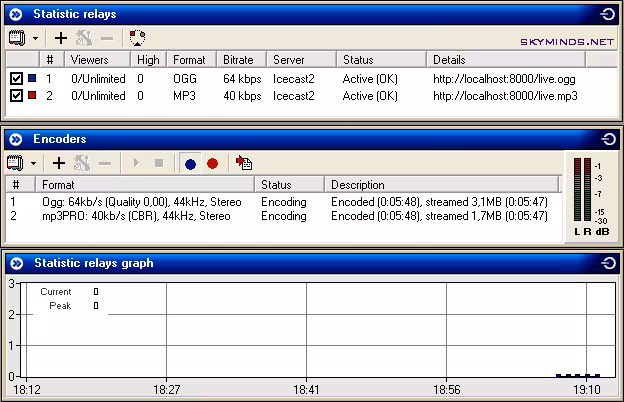Open dropdown arrow beside Statistic relays notepad icon
The width and height of the screenshot is (624, 402).
(35, 39)
